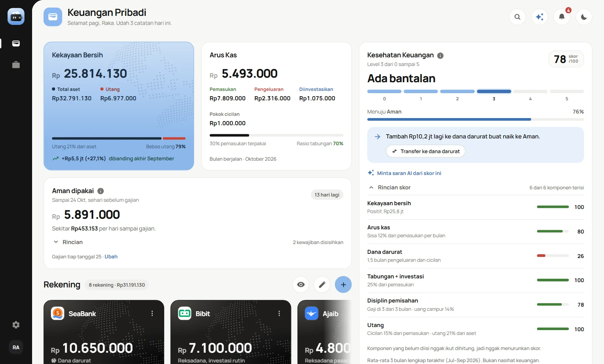Click the Menuju Aman progress bar
The image size is (604, 364).
(476, 119)
